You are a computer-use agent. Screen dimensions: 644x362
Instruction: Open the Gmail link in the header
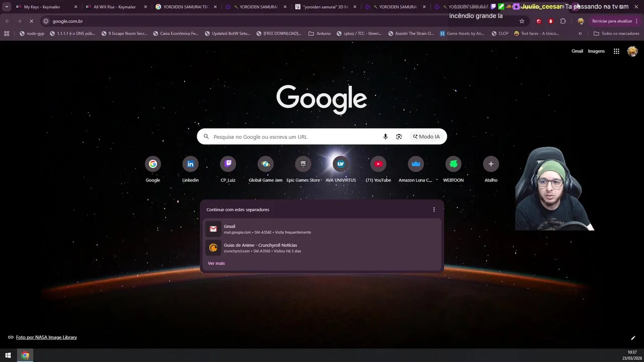click(577, 51)
